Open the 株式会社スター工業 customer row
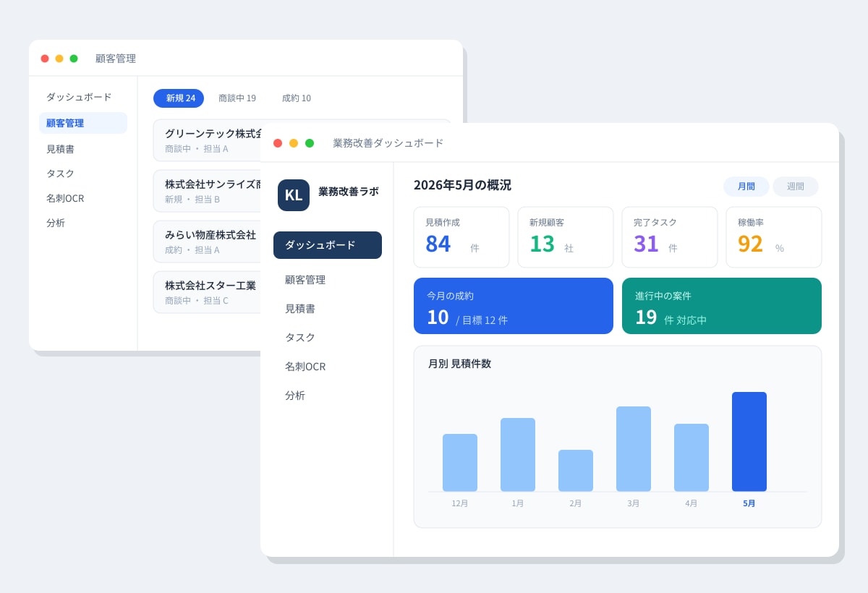The width and height of the screenshot is (868, 593). [207, 292]
